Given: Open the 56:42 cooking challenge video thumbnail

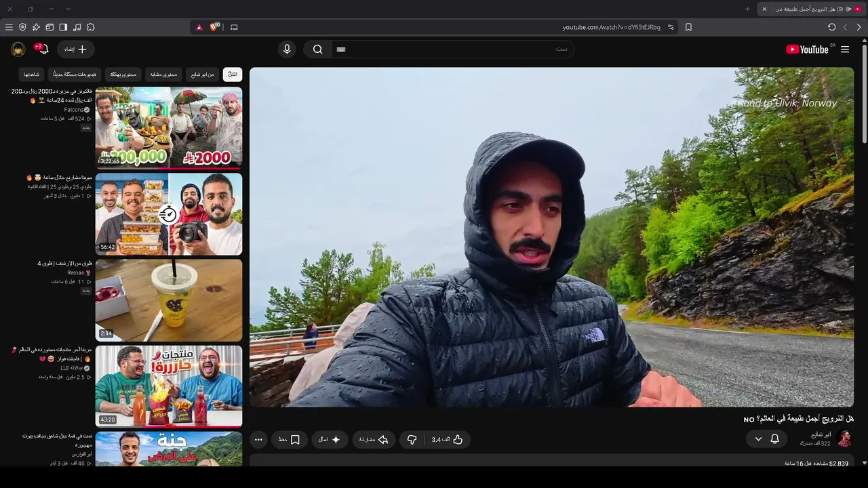Looking at the screenshot, I should [169, 214].
